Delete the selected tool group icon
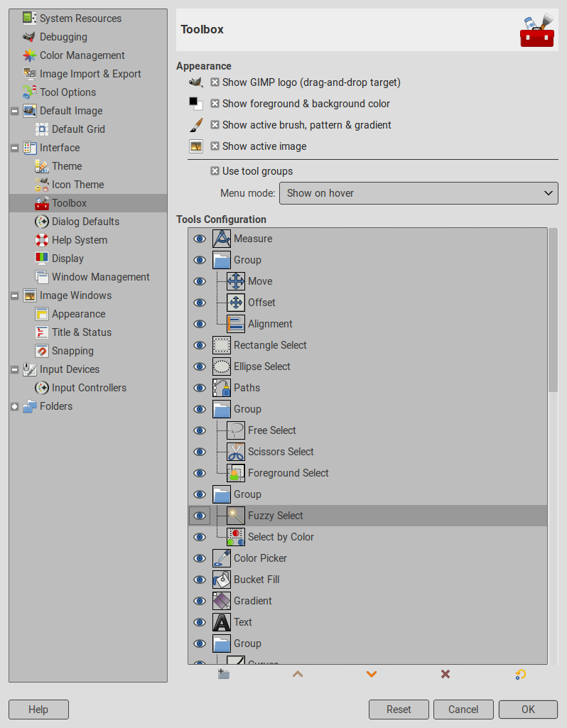Viewport: 567px width, 728px height. point(445,674)
